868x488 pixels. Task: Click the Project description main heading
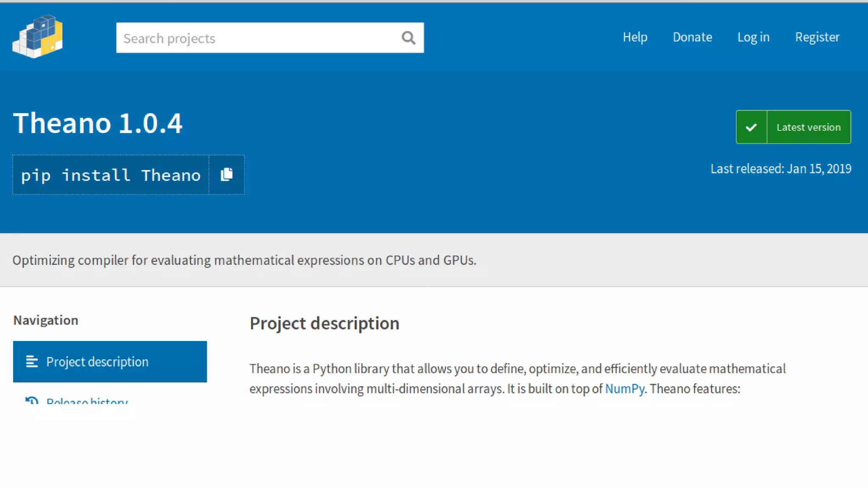click(324, 323)
